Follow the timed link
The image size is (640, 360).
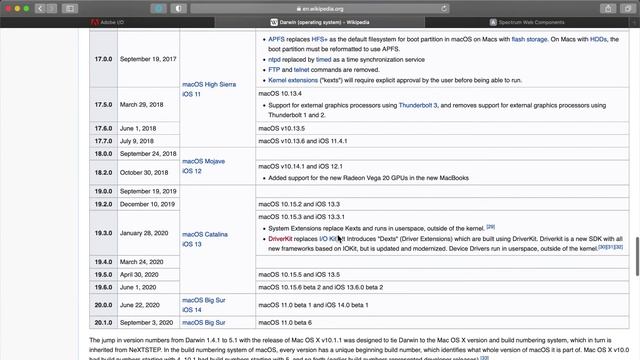point(323,60)
